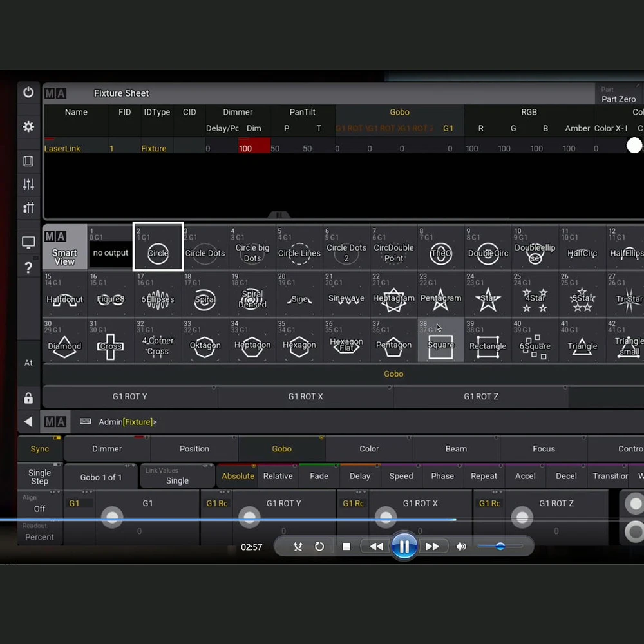Switch to the Color feature tab
The height and width of the screenshot is (644, 644).
(369, 449)
